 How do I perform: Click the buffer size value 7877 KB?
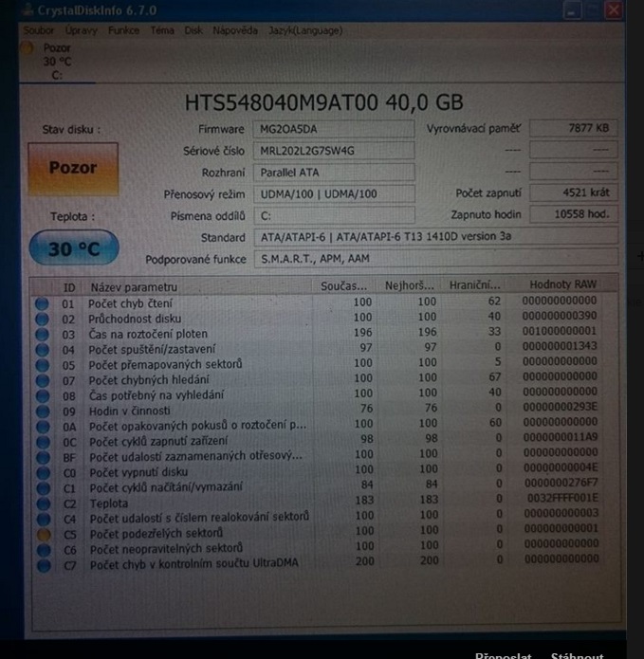[x=574, y=128]
